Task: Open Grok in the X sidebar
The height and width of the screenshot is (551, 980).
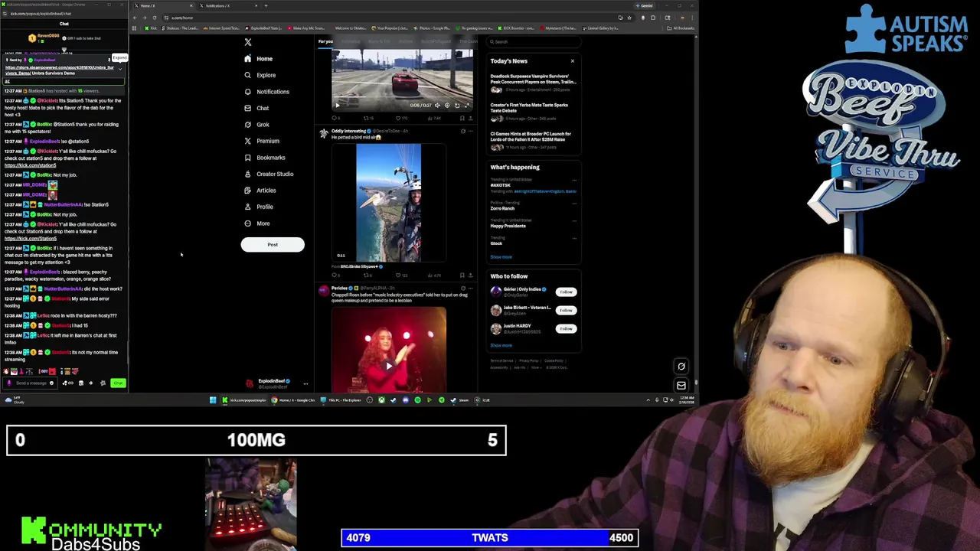Action: coord(256,125)
